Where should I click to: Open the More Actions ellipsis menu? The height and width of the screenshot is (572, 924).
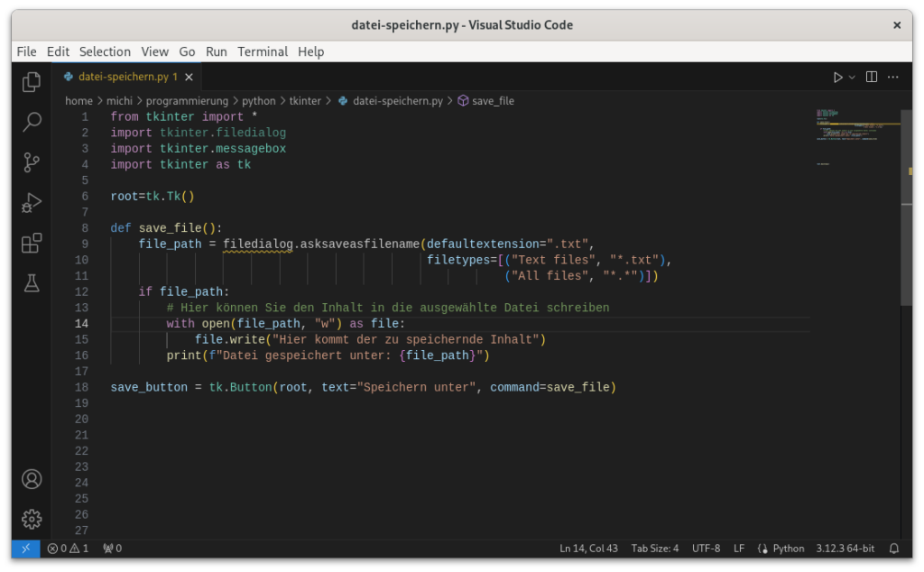pos(893,77)
